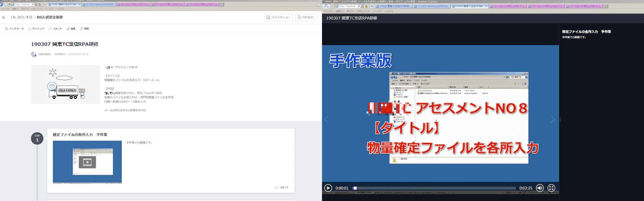Bookmark this manual with ブックマーク

(x=14, y=29)
